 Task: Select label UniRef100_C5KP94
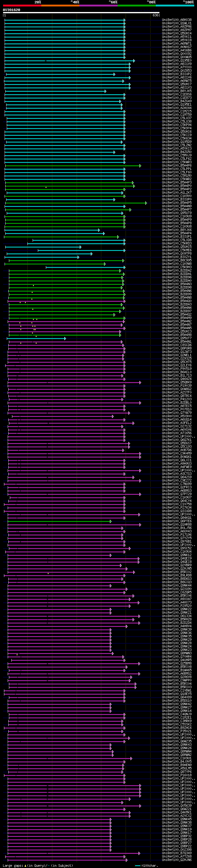[x=177, y=125]
